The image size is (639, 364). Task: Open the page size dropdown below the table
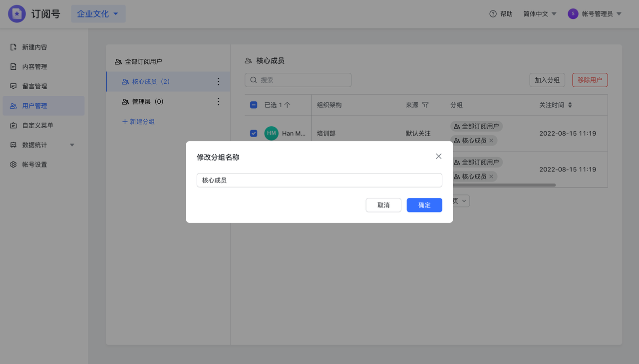(x=460, y=201)
